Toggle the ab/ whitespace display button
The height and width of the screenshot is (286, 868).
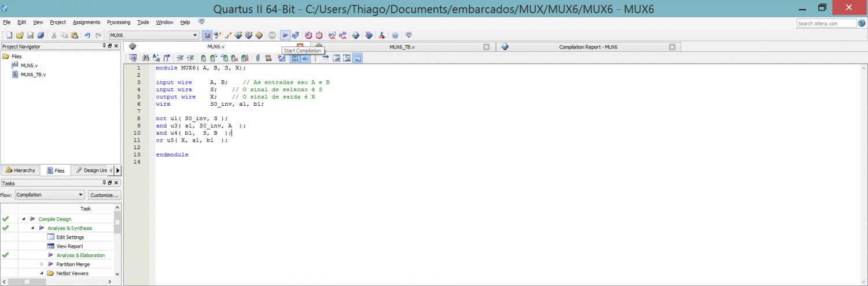(305, 58)
